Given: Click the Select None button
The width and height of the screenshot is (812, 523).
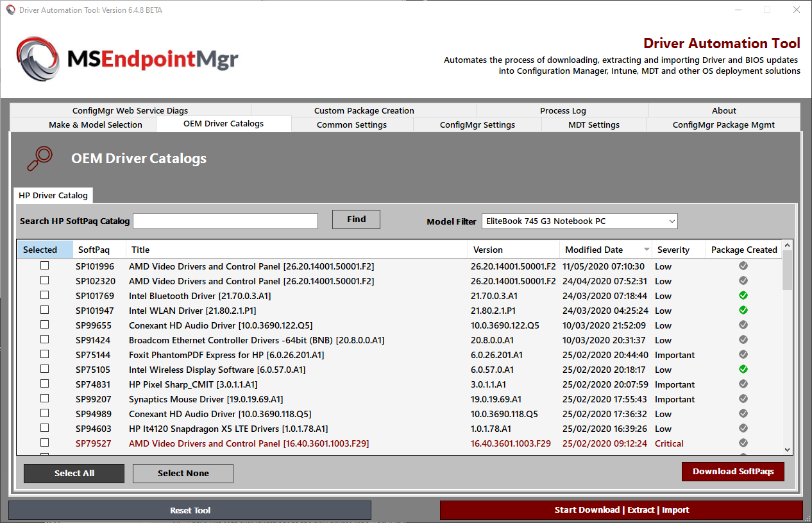Looking at the screenshot, I should 183,474.
